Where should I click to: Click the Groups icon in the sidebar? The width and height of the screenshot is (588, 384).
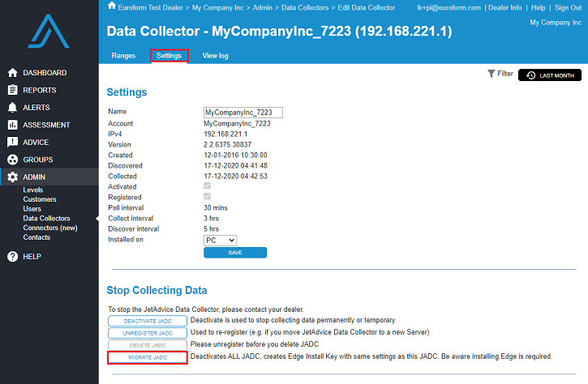coord(12,160)
